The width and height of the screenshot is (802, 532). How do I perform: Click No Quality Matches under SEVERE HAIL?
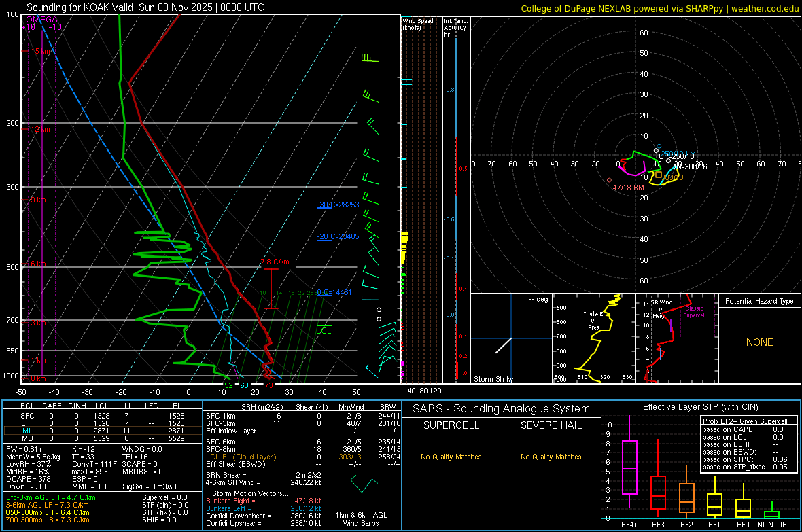point(551,457)
